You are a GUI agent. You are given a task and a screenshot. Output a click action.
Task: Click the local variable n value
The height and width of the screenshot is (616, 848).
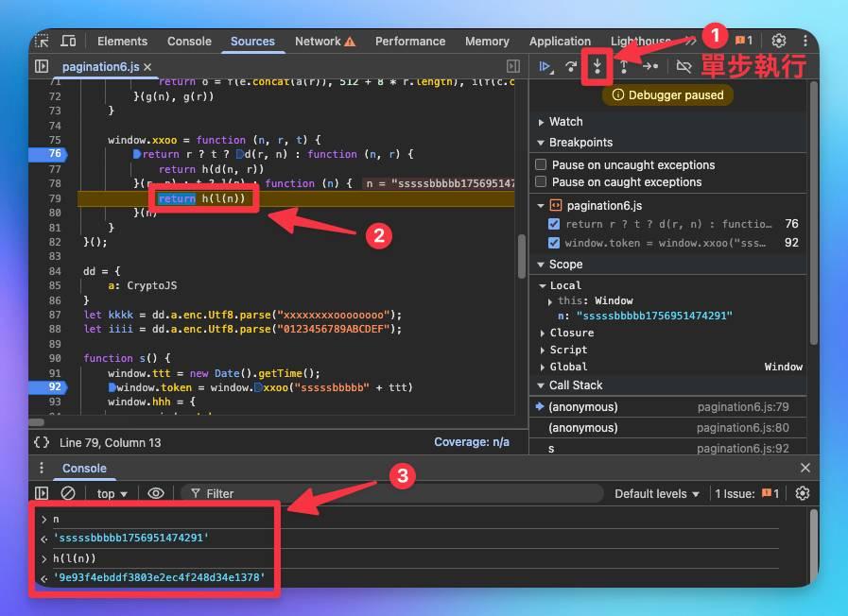[x=654, y=316]
